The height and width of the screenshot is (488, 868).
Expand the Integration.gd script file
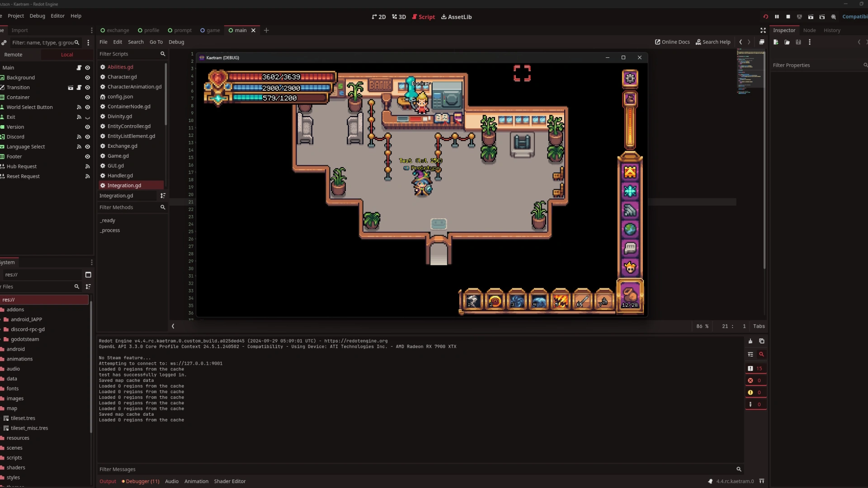click(x=162, y=196)
